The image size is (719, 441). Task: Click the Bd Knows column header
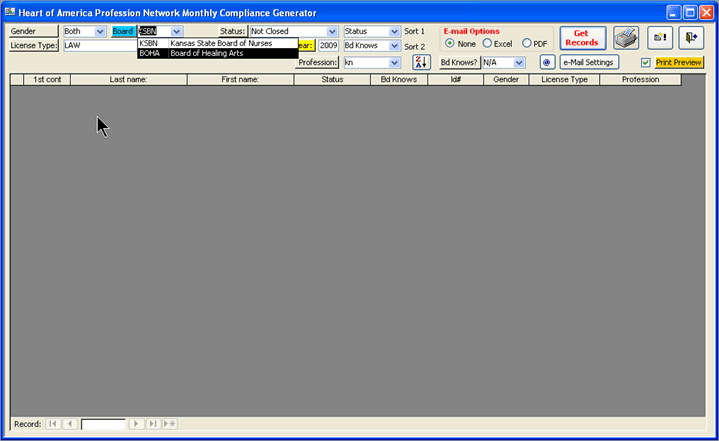tap(399, 79)
